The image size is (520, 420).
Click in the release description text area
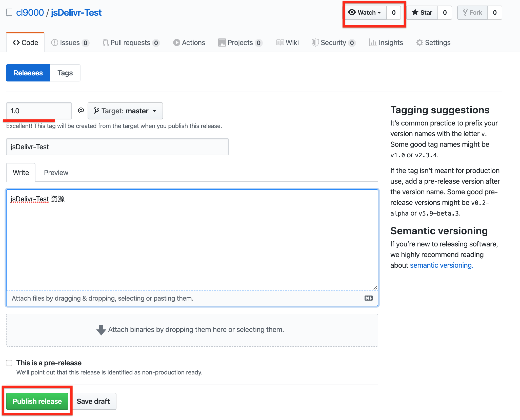192,240
